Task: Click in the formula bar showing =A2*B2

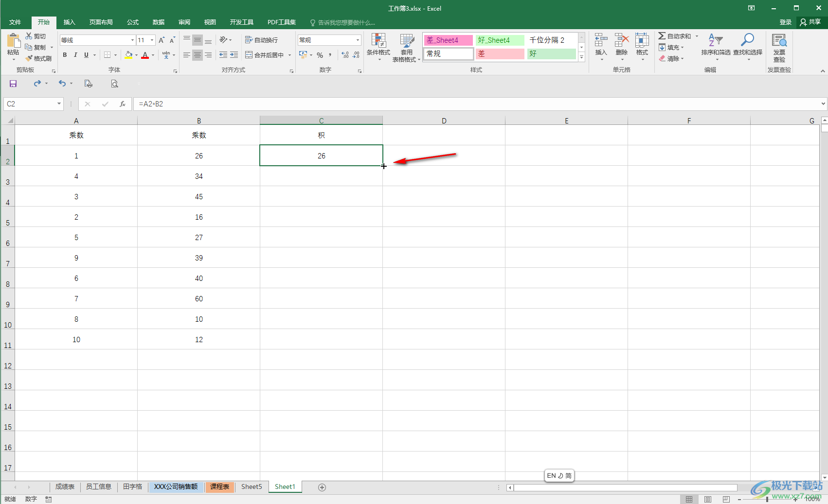Action: coord(477,104)
